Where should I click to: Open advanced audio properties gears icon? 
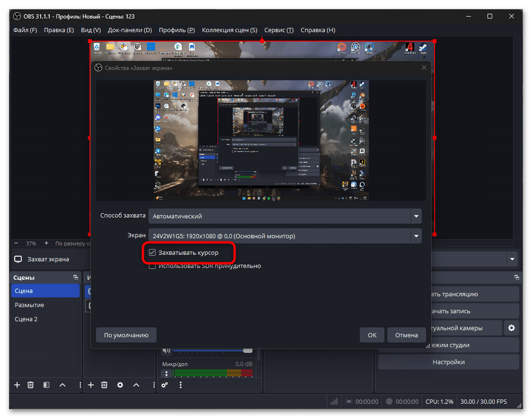coord(165,385)
